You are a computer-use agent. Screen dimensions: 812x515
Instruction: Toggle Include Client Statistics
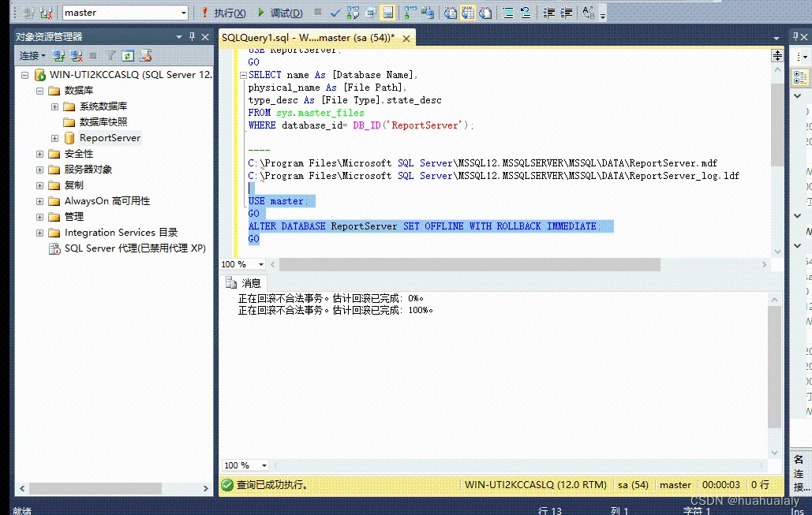point(428,13)
